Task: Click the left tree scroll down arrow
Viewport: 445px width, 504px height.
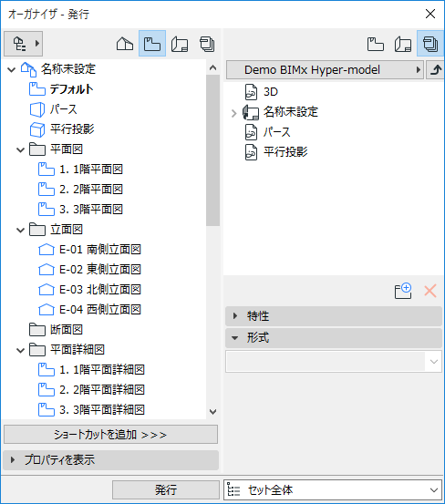Action: pos(212,412)
